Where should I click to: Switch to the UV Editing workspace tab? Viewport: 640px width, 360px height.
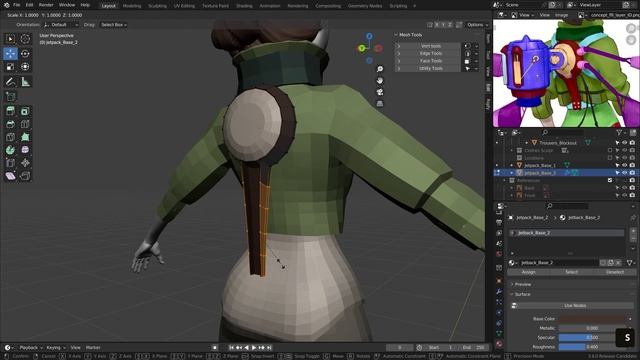click(184, 6)
